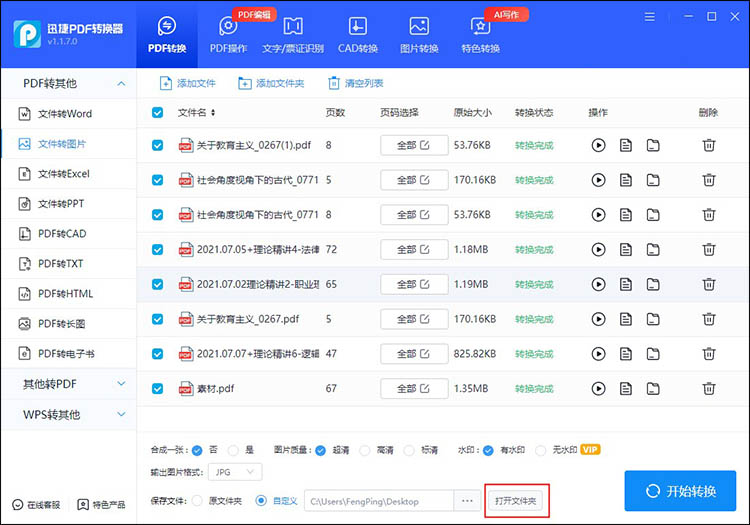The width and height of the screenshot is (750, 525).
Task: Click play icon for 素材.pdf row
Action: [598, 388]
